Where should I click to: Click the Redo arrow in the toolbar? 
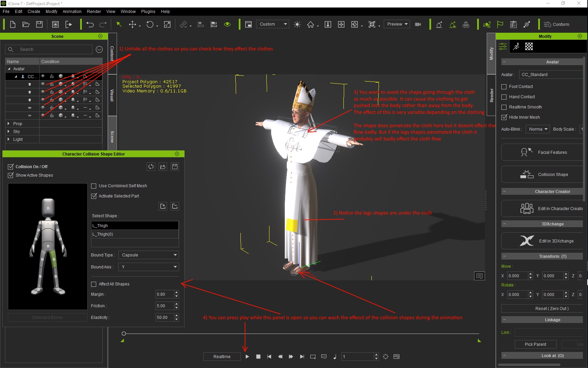click(x=103, y=24)
